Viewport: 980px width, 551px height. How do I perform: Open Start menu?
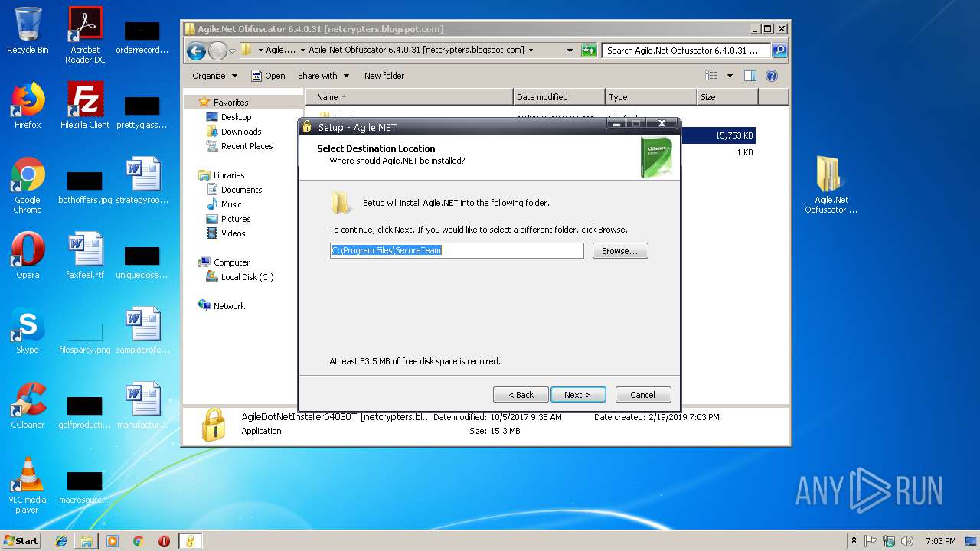(x=21, y=541)
